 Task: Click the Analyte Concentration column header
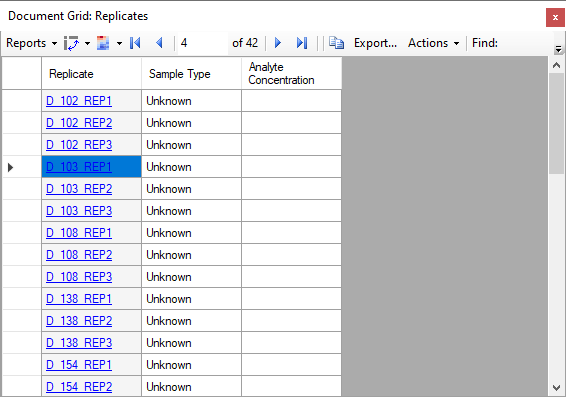pyautogui.click(x=291, y=74)
